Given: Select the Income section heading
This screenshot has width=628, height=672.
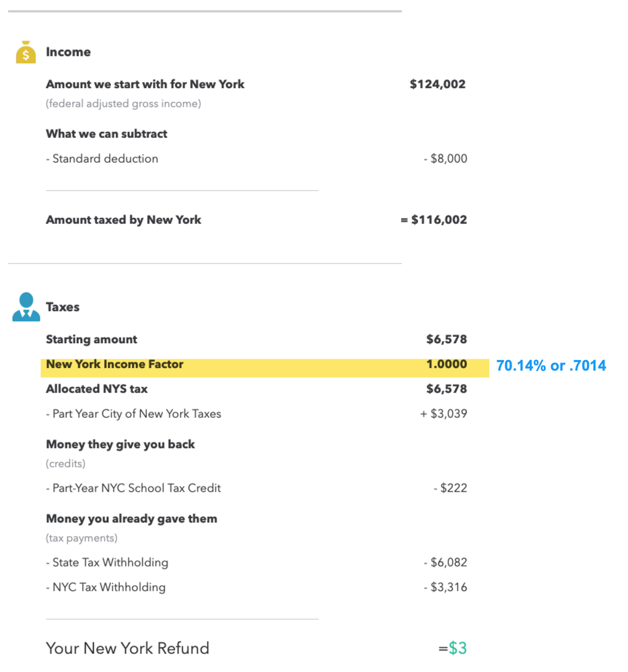Looking at the screenshot, I should 68,52.
